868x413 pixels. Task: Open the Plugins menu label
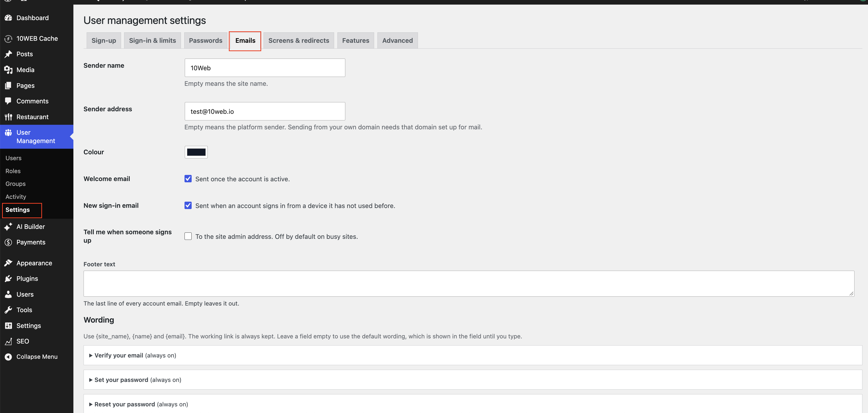(27, 279)
